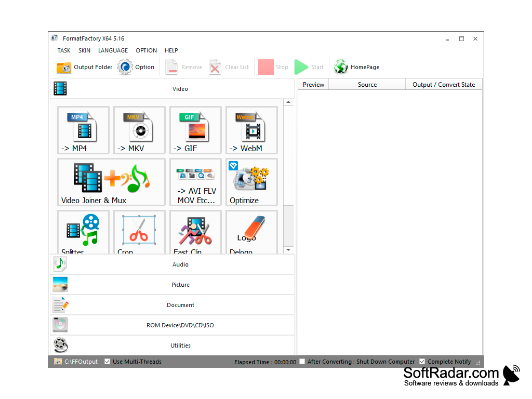Expand the Picture category
532x399 pixels.
point(172,285)
